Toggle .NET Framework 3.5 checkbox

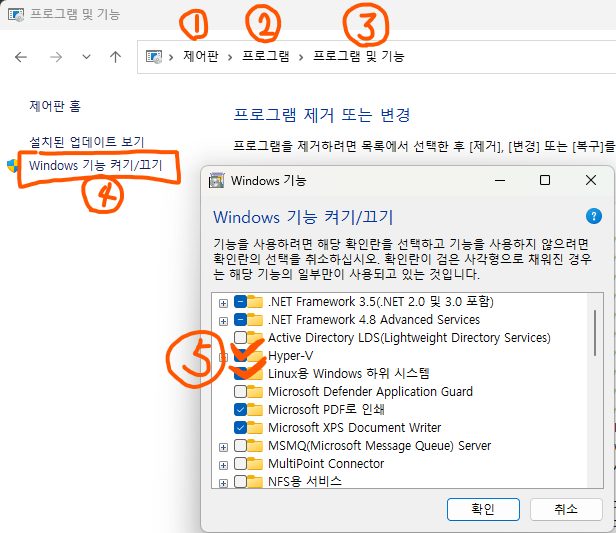[240, 302]
